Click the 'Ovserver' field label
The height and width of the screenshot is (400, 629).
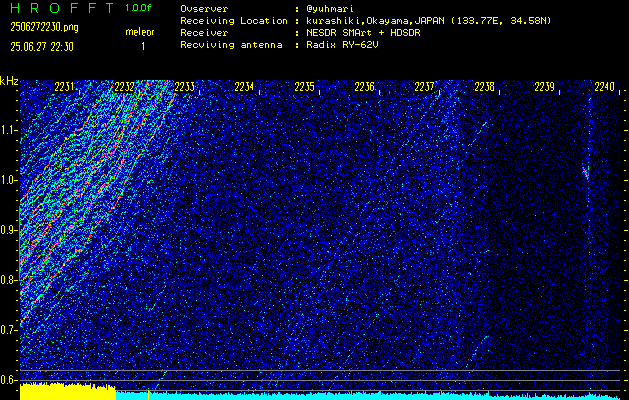tap(204, 9)
